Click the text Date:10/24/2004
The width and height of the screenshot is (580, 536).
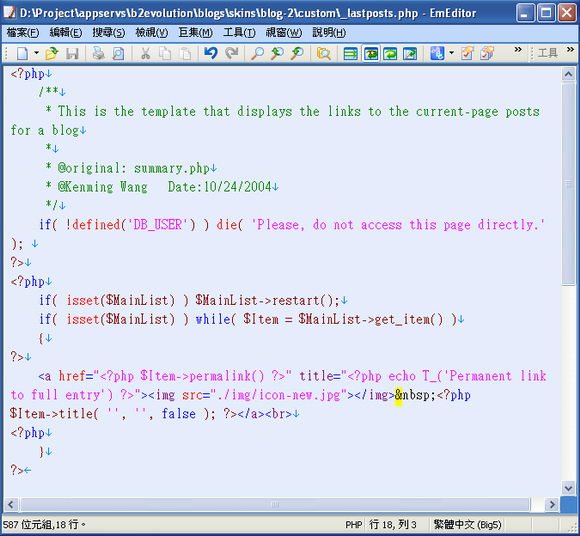click(x=220, y=187)
